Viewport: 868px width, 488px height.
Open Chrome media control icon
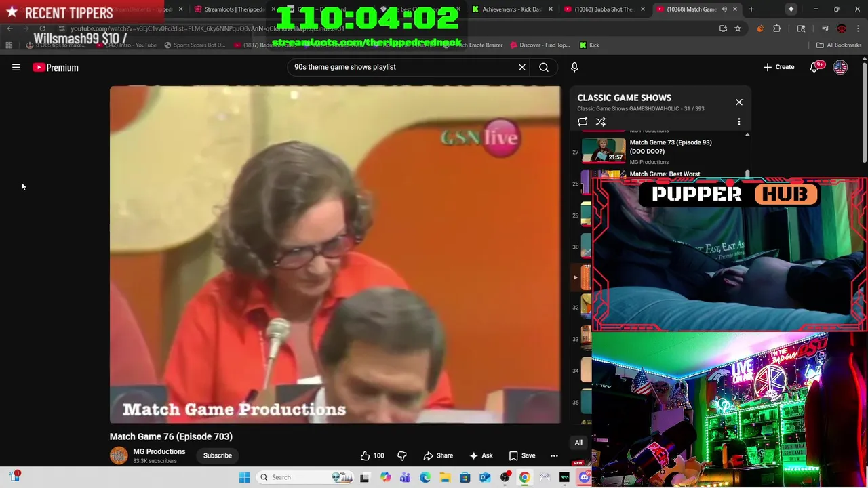[x=825, y=28]
